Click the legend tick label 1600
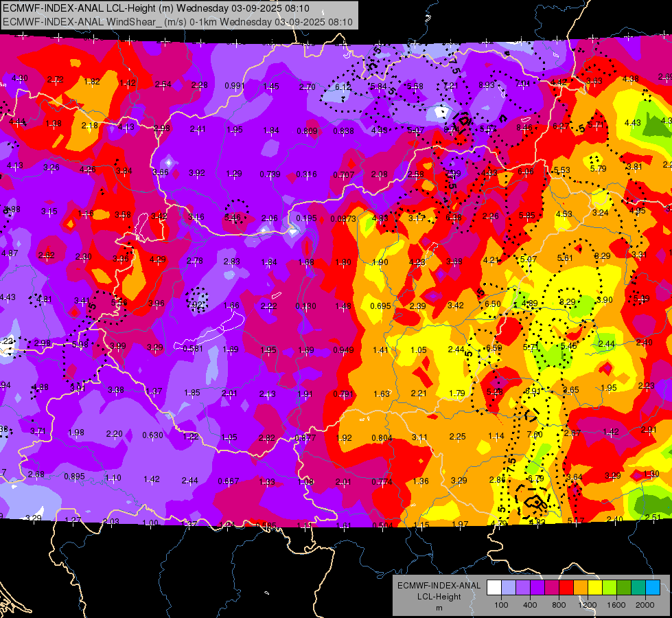 (616, 605)
